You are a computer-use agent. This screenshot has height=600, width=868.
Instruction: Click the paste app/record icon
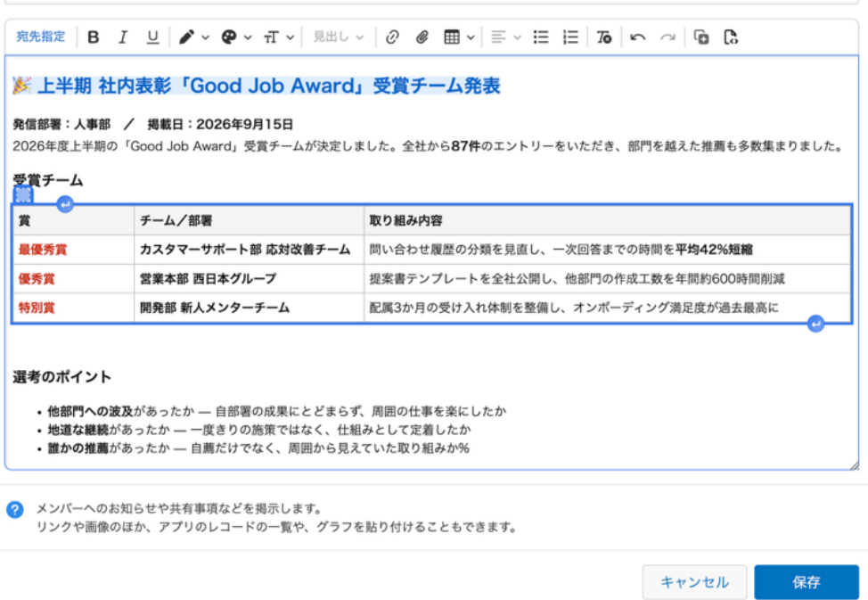coord(701,37)
